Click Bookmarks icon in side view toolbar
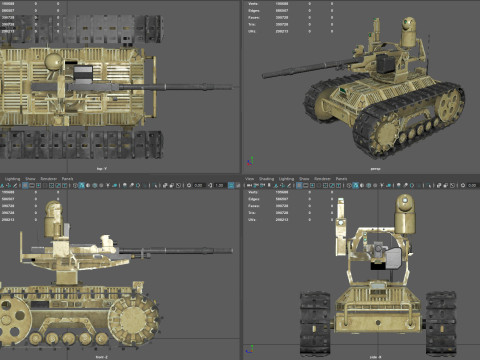Image resolution: width=480 pixels, height=360 pixels. tap(269, 185)
